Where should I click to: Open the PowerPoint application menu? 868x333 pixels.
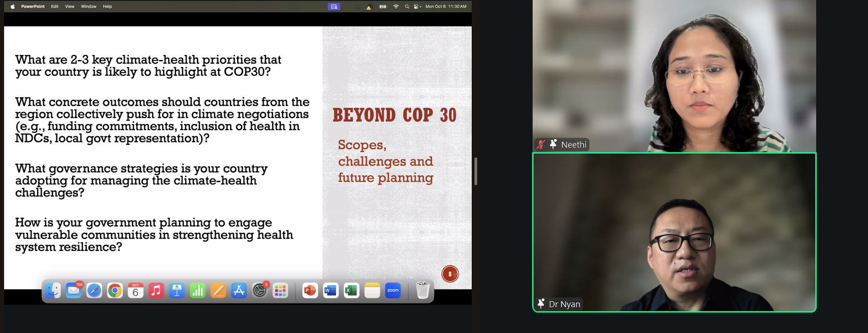click(33, 6)
